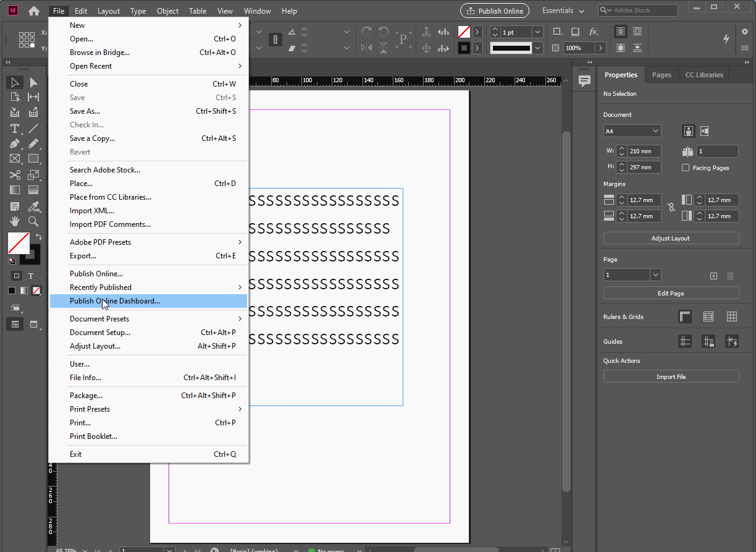The height and width of the screenshot is (552, 756).
Task: Select the Gap tool
Action: 33,97
